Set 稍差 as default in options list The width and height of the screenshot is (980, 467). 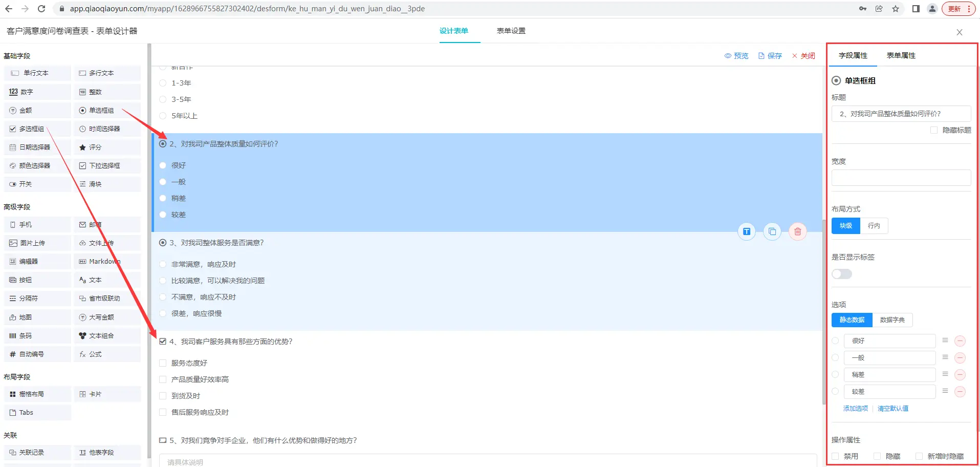[x=835, y=374]
